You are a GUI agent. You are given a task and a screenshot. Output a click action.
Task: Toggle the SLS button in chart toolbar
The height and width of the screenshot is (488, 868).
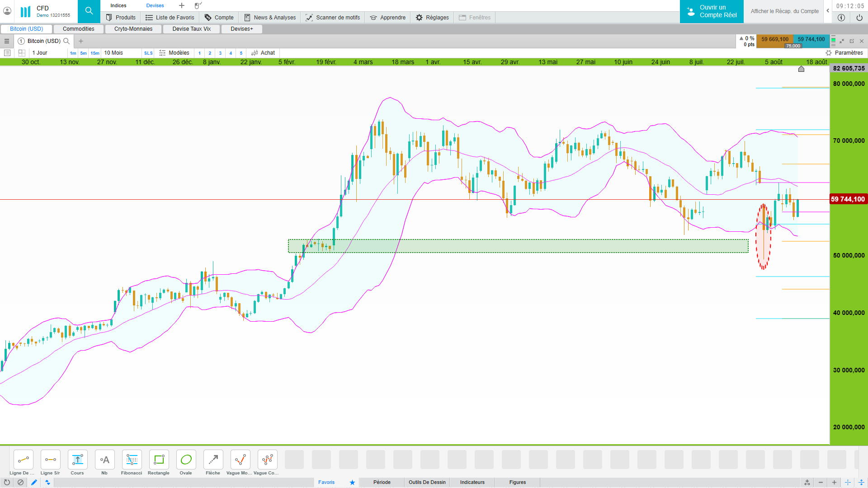tap(148, 53)
